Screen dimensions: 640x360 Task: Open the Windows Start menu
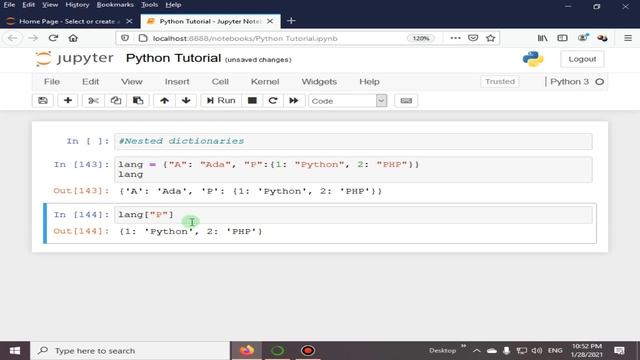tap(15, 351)
